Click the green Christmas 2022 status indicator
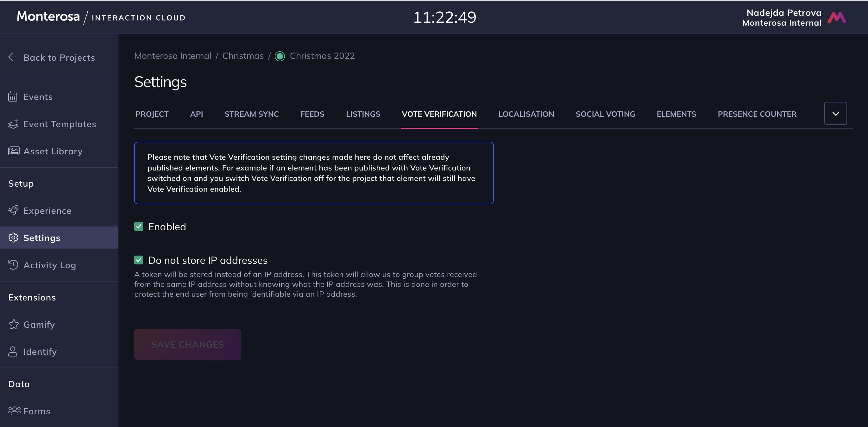The width and height of the screenshot is (868, 427). pyautogui.click(x=280, y=56)
